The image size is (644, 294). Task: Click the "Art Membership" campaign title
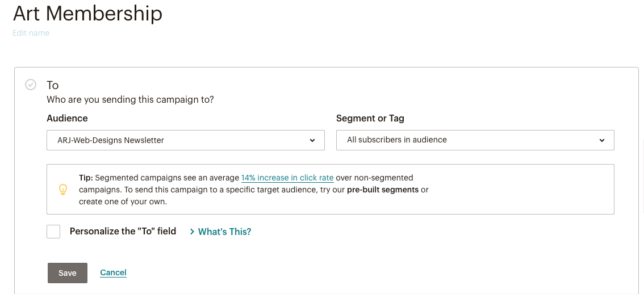click(87, 13)
